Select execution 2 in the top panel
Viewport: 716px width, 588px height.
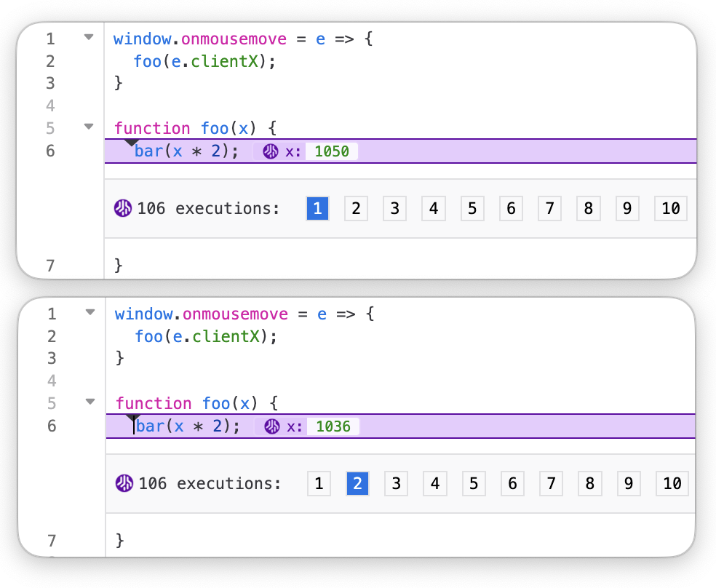tap(356, 209)
